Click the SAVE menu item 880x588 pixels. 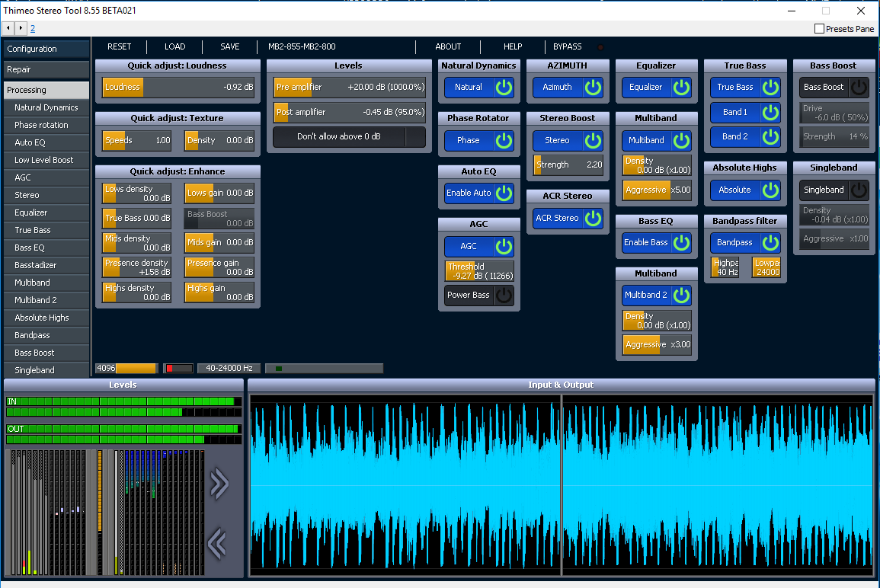(x=230, y=46)
